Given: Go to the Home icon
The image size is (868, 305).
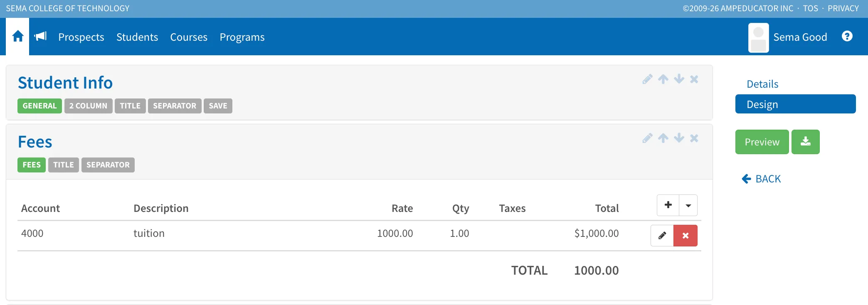Looking at the screenshot, I should [17, 37].
